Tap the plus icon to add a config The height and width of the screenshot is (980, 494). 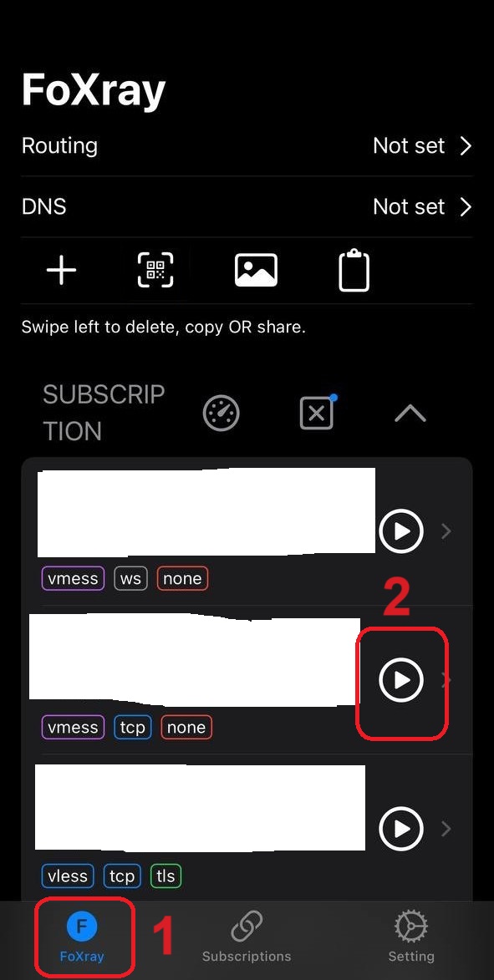pyautogui.click(x=61, y=271)
